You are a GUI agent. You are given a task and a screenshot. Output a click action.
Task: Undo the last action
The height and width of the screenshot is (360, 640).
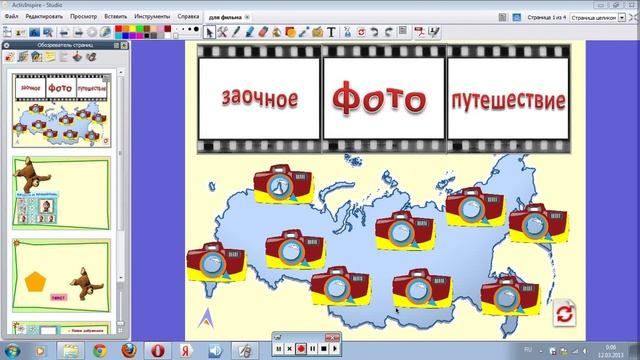[x=374, y=32]
